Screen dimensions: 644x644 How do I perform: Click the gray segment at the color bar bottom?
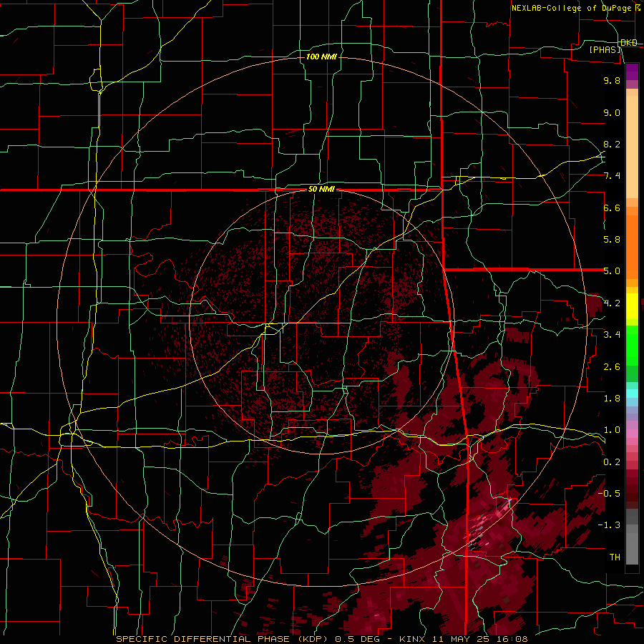(632, 550)
